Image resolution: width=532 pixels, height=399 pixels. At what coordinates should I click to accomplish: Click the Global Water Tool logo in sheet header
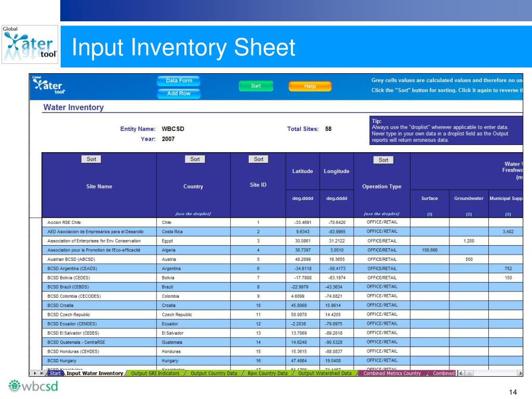point(48,85)
